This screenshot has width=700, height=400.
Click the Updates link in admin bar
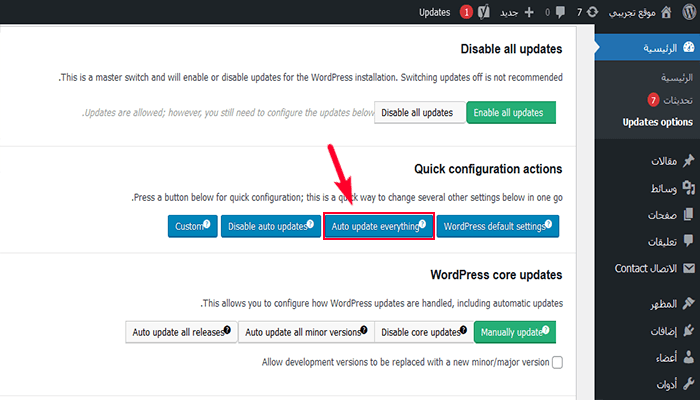435,12
